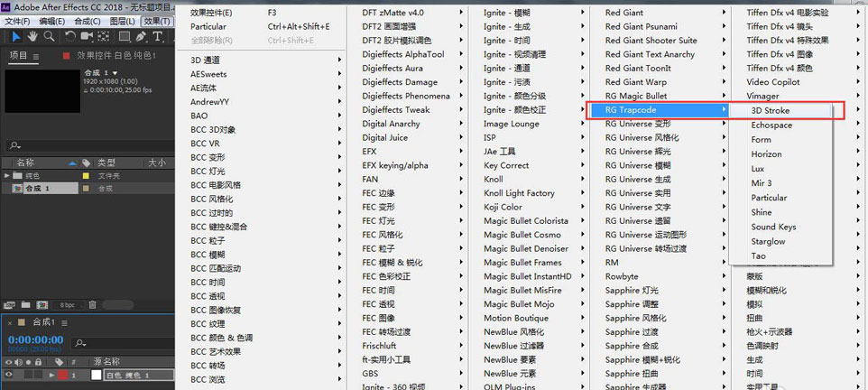868x390 pixels.
Task: Click the label tag column icon in the project panel
Action: click(x=86, y=162)
